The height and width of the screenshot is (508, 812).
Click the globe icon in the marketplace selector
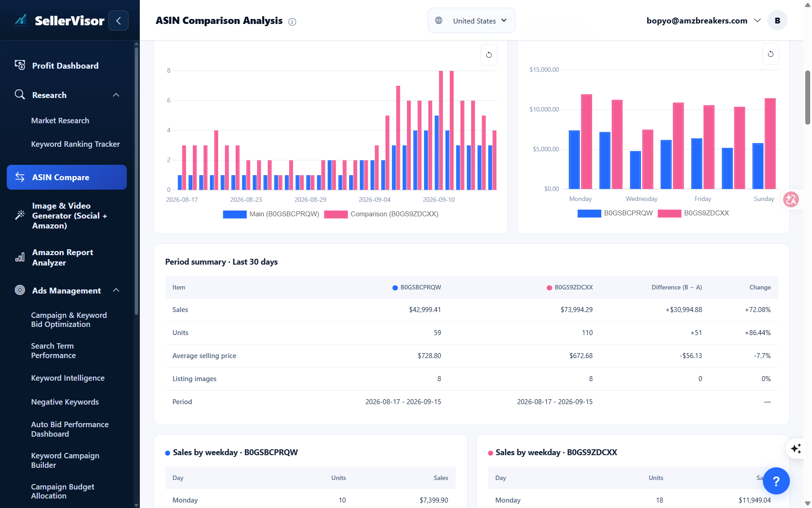438,20
